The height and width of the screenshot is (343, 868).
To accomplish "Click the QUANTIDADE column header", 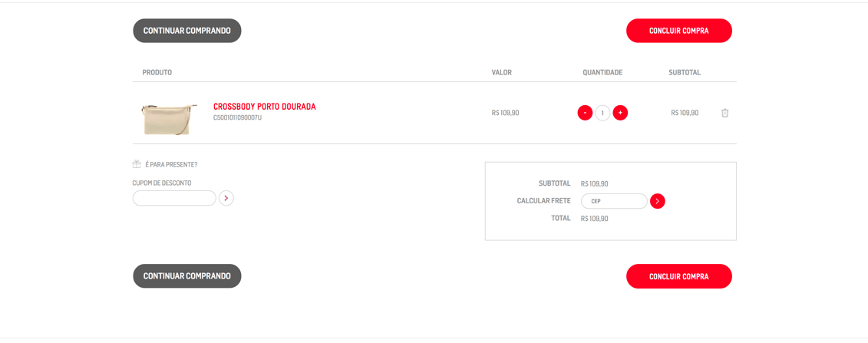I will point(602,72).
